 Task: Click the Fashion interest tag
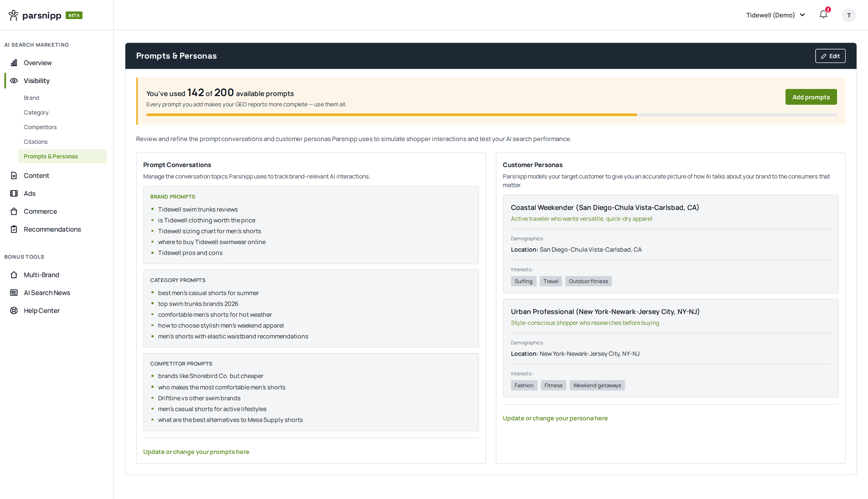(524, 385)
